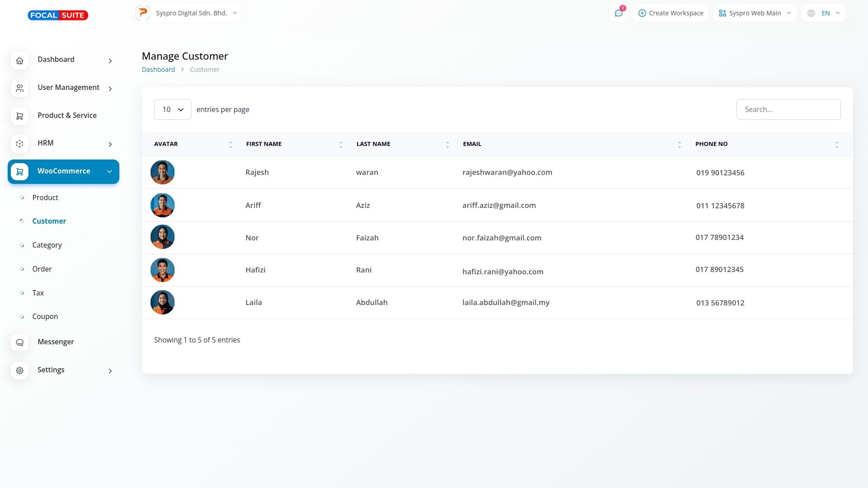Image resolution: width=868 pixels, height=488 pixels.
Task: Click the HRM sidebar icon
Action: tap(19, 144)
